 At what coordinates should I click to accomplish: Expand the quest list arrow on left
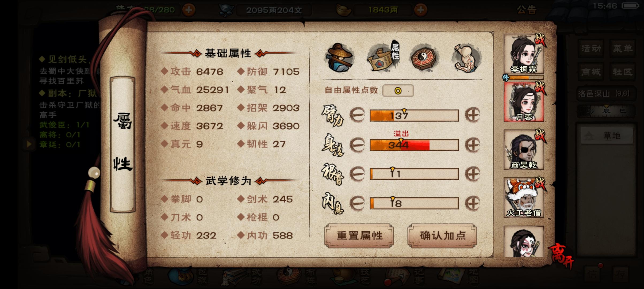(29, 144)
